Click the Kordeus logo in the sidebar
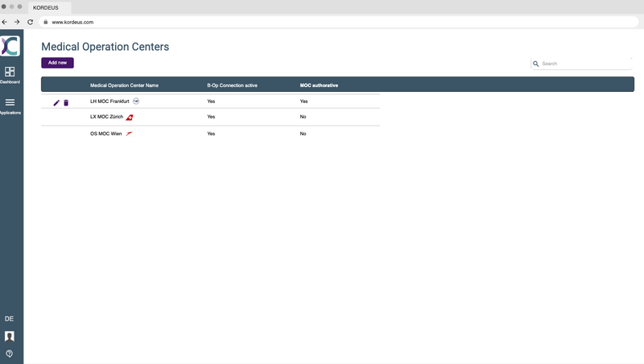Image resolution: width=644 pixels, height=364 pixels. click(10, 46)
